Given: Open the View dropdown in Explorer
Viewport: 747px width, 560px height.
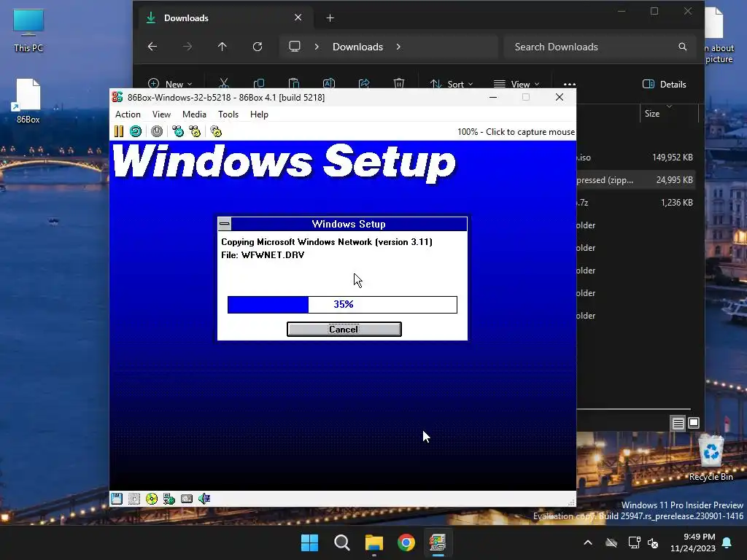Looking at the screenshot, I should 516,85.
